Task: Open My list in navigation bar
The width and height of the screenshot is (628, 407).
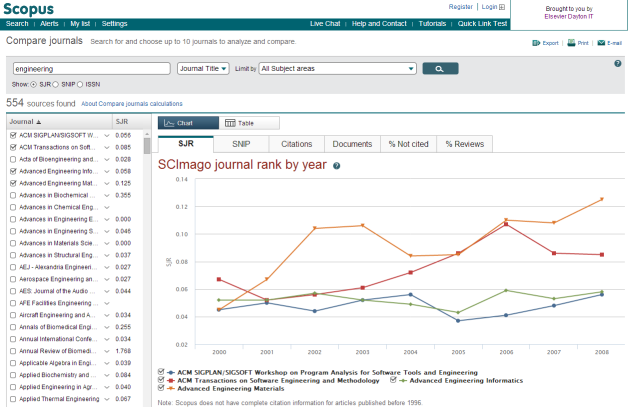Action: (80, 24)
